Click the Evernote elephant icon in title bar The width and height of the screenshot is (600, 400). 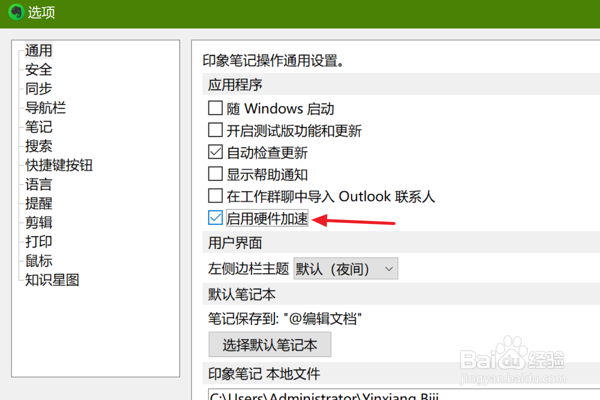coord(16,12)
